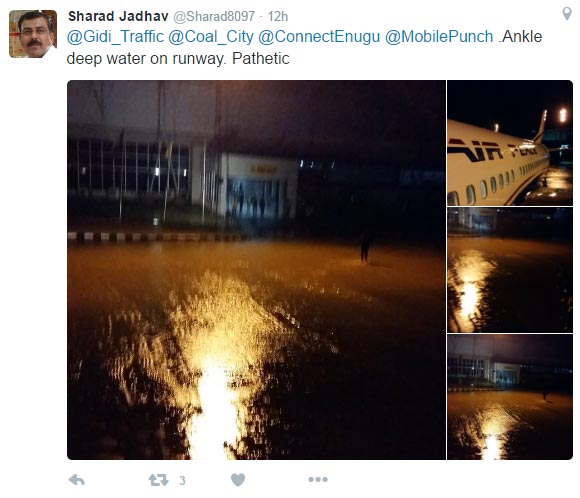Open the large flooded runway photo
The height and width of the screenshot is (498, 580).
(256, 270)
